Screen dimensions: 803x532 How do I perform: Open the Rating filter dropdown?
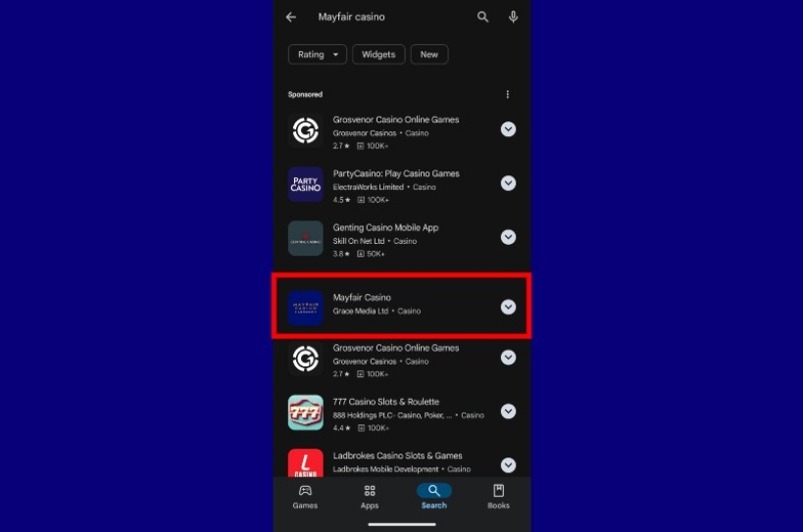coord(318,54)
